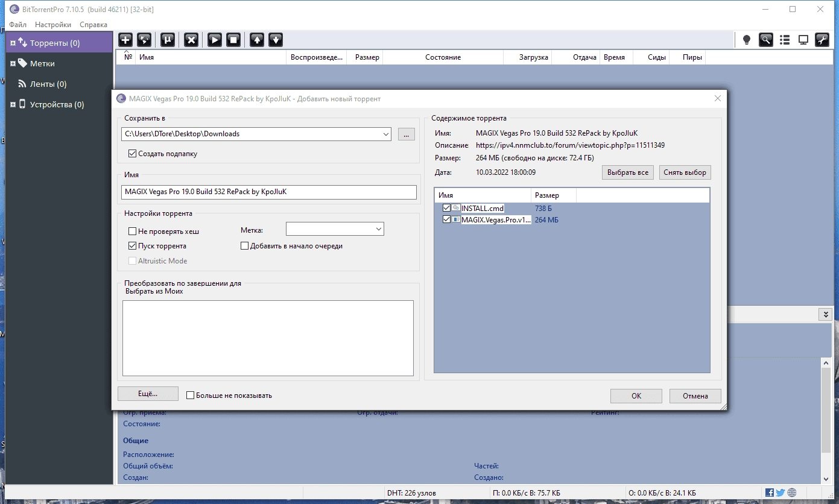The width and height of the screenshot is (839, 504).
Task: Click the '...' browse folder button
Action: point(406,134)
